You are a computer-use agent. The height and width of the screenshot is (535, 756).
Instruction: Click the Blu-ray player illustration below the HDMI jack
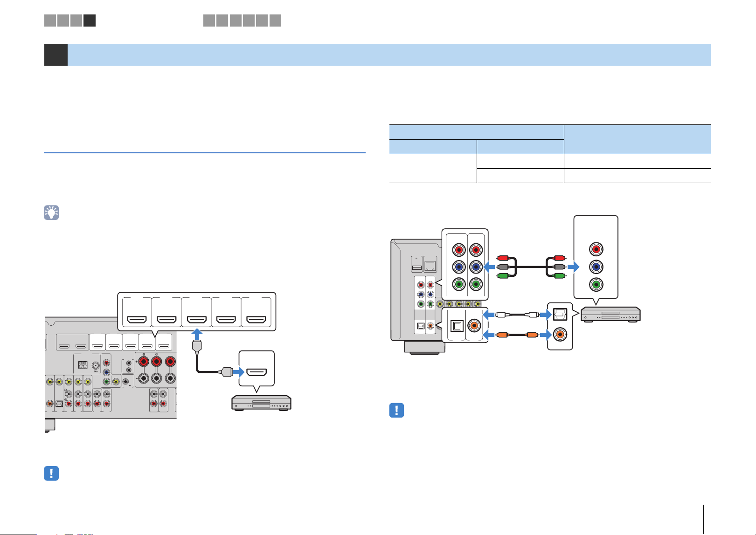[262, 403]
